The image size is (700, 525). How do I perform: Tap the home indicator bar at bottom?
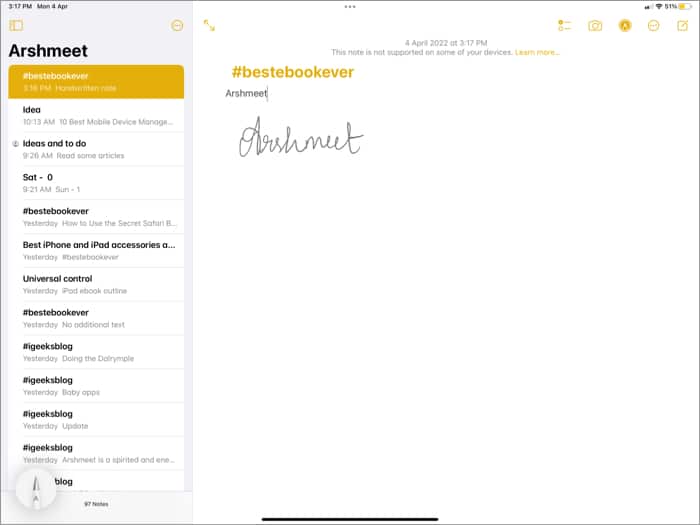point(350,519)
